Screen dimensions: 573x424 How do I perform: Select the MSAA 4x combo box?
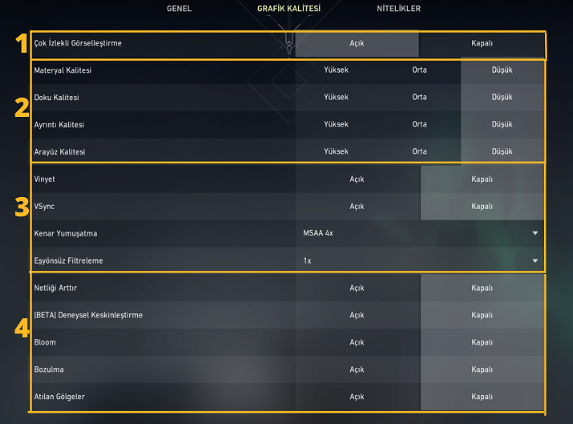click(x=420, y=233)
